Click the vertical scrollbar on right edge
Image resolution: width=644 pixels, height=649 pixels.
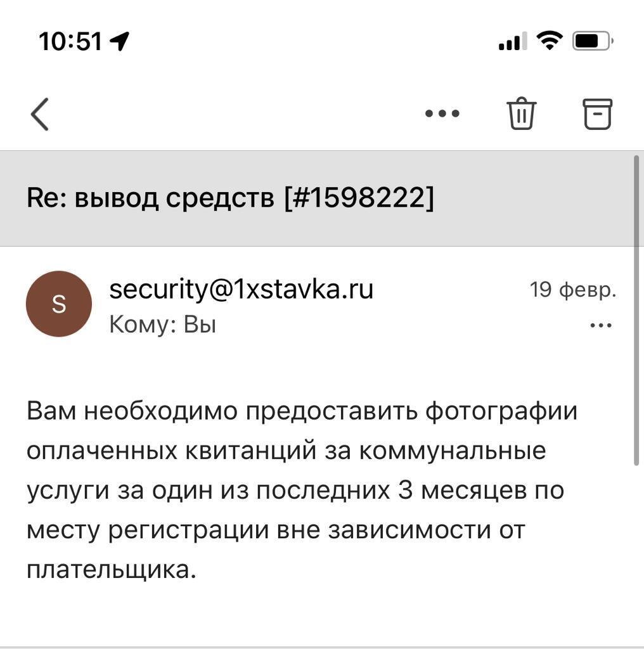pos(636,311)
